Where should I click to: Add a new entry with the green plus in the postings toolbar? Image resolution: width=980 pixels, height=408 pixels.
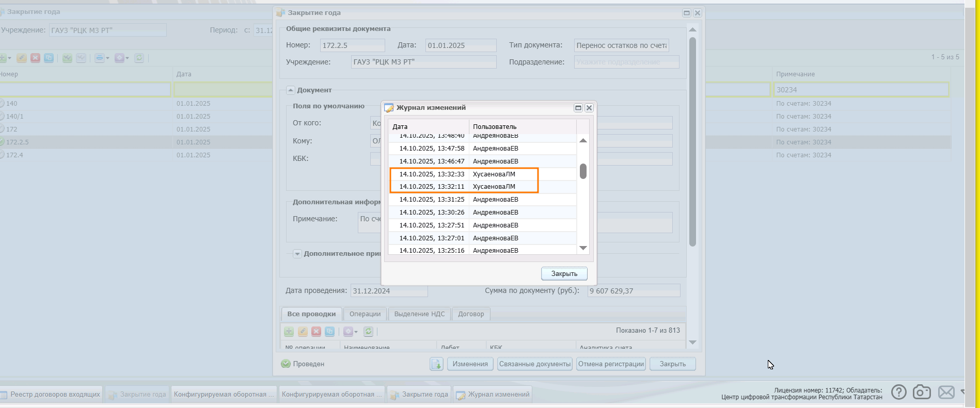coord(289,332)
